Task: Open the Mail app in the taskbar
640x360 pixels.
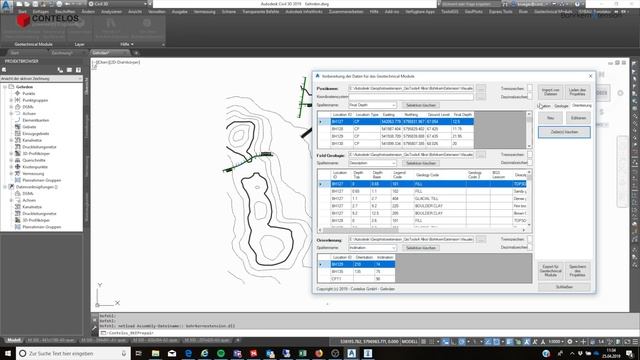Action: point(172,353)
